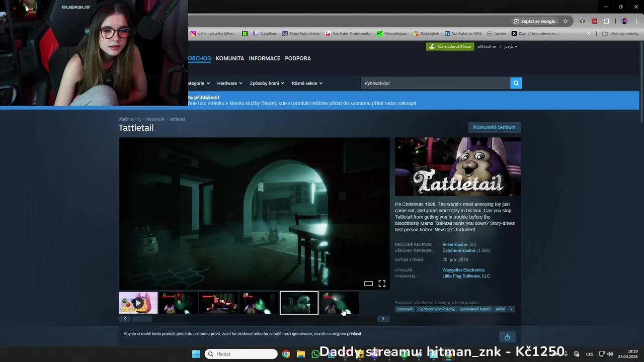Open the clock and date in taskbar

[628, 354]
